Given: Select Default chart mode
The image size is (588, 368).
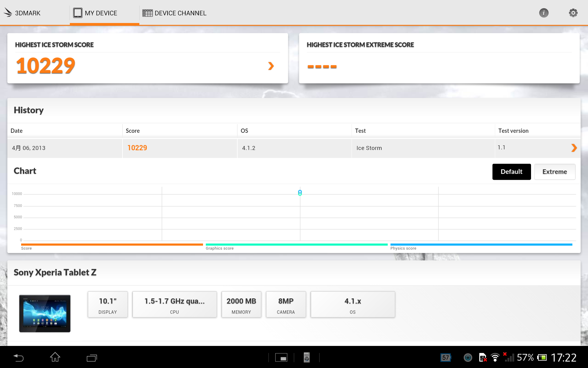Looking at the screenshot, I should [x=511, y=172].
